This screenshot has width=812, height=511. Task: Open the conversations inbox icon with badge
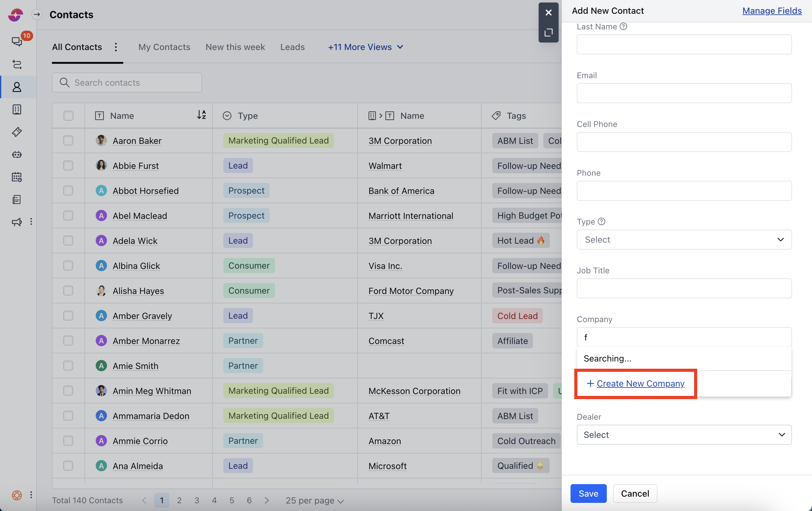17,42
